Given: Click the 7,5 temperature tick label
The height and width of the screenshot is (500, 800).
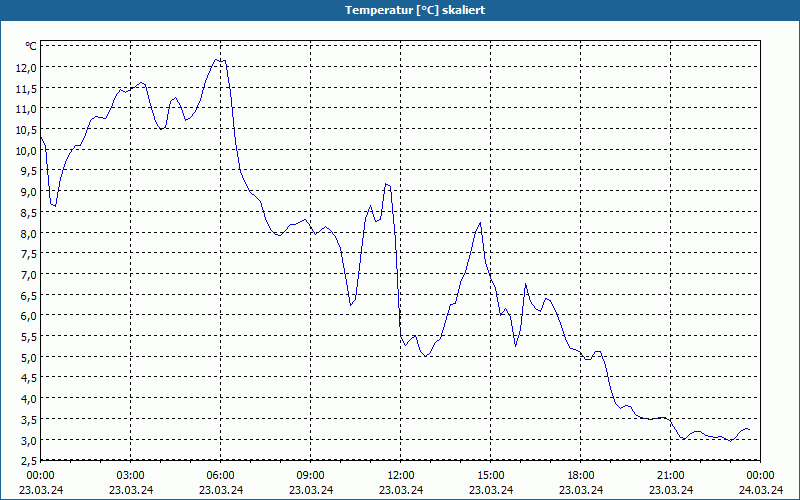Looking at the screenshot, I should 31,254.
